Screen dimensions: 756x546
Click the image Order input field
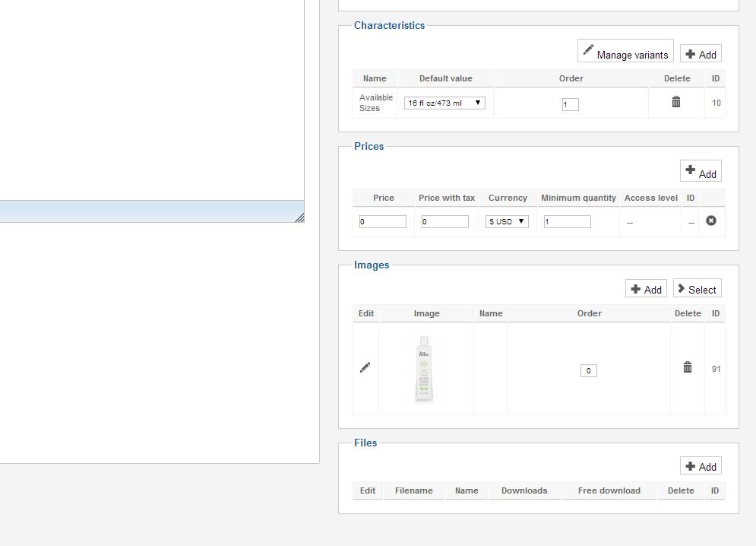point(589,371)
